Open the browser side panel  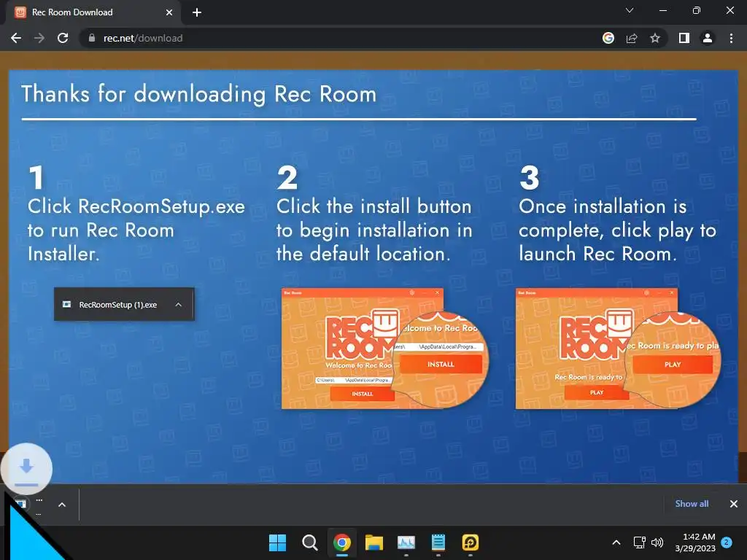pos(684,38)
